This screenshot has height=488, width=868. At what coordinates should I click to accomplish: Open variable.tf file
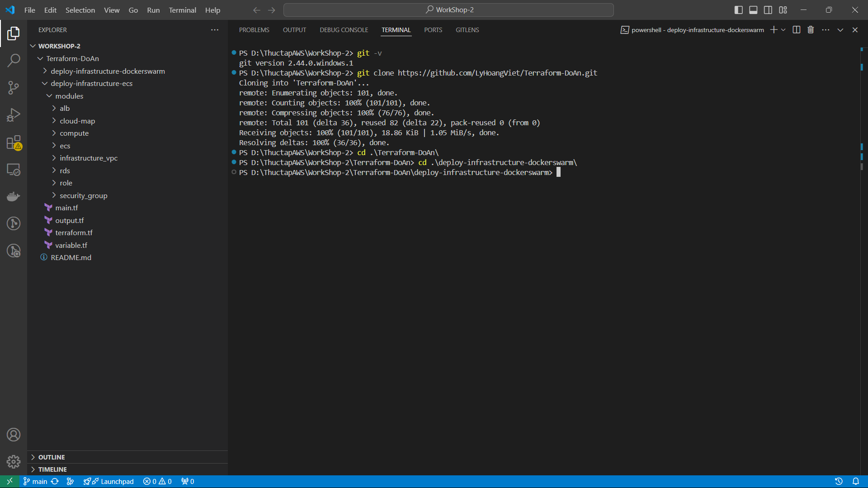71,245
